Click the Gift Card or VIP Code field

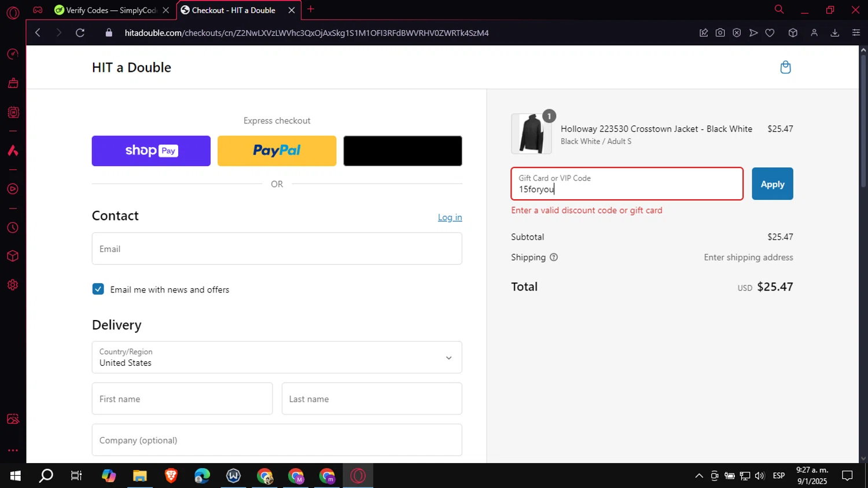tap(627, 184)
